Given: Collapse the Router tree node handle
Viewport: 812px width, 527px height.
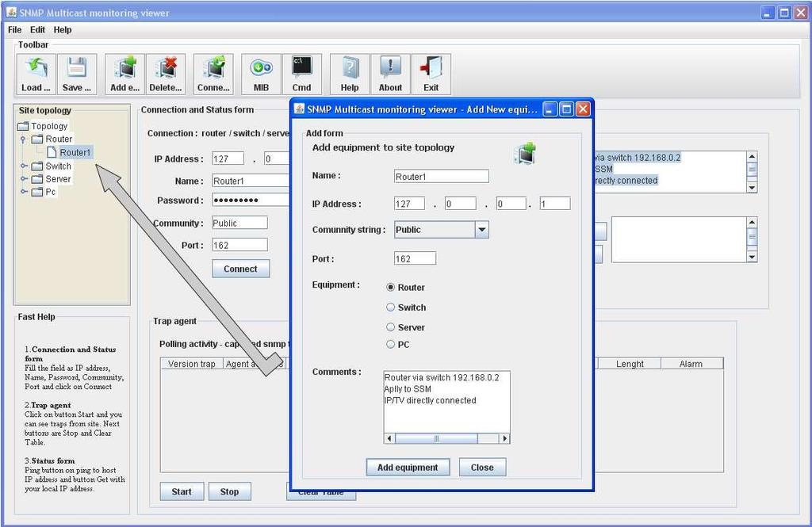Looking at the screenshot, I should (23, 139).
